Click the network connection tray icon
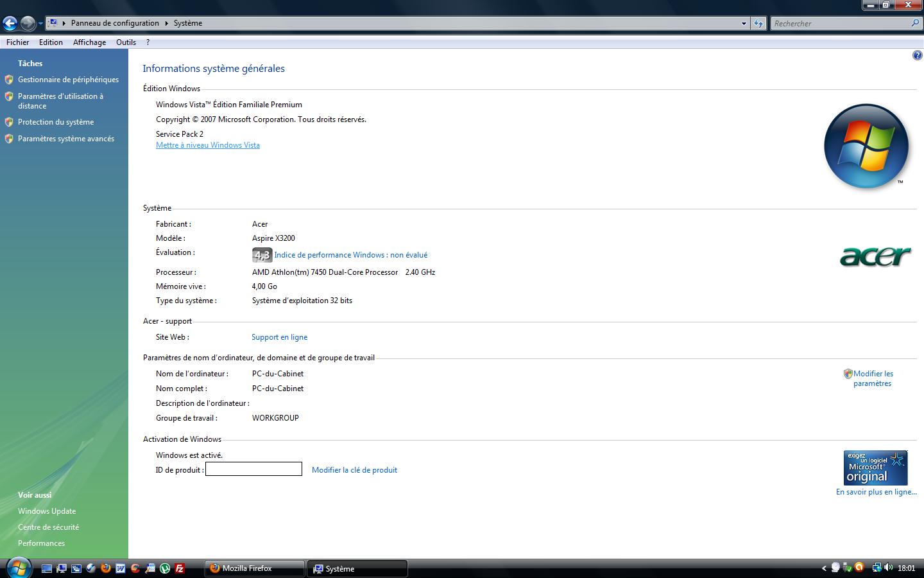The width and height of the screenshot is (924, 578). [876, 568]
